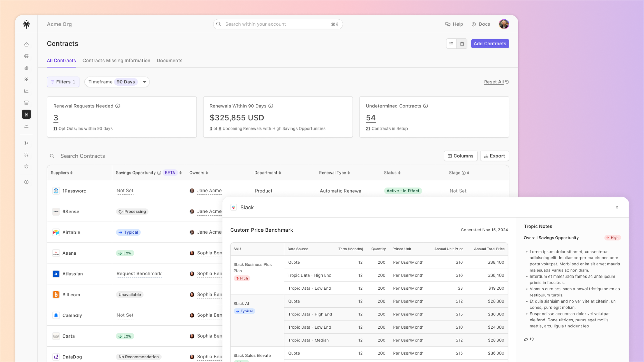Select the All Contracts tab
This screenshot has height=362, width=644.
point(61,61)
